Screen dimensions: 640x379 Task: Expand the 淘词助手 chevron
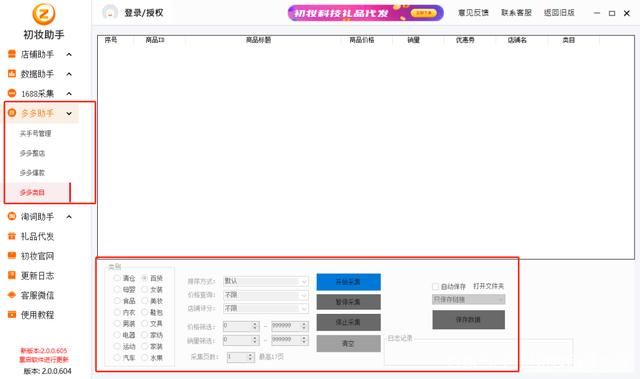69,217
